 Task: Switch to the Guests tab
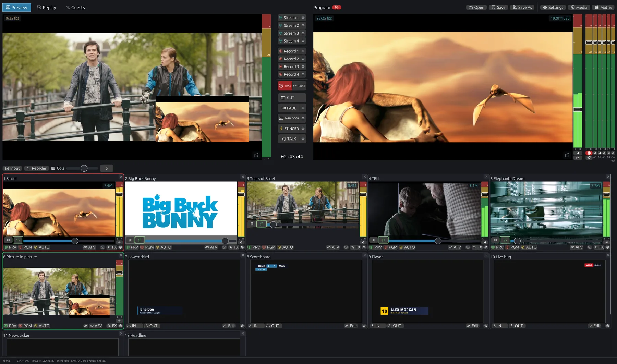[x=75, y=8]
